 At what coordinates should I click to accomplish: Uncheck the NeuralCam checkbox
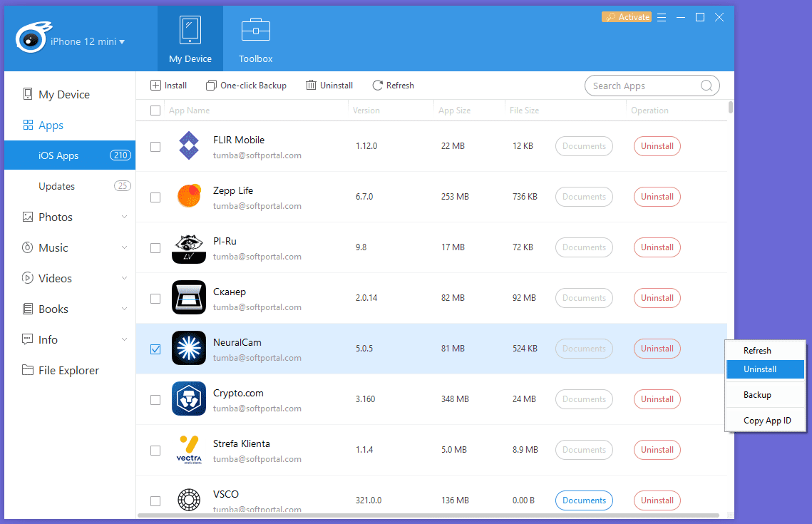pos(155,349)
